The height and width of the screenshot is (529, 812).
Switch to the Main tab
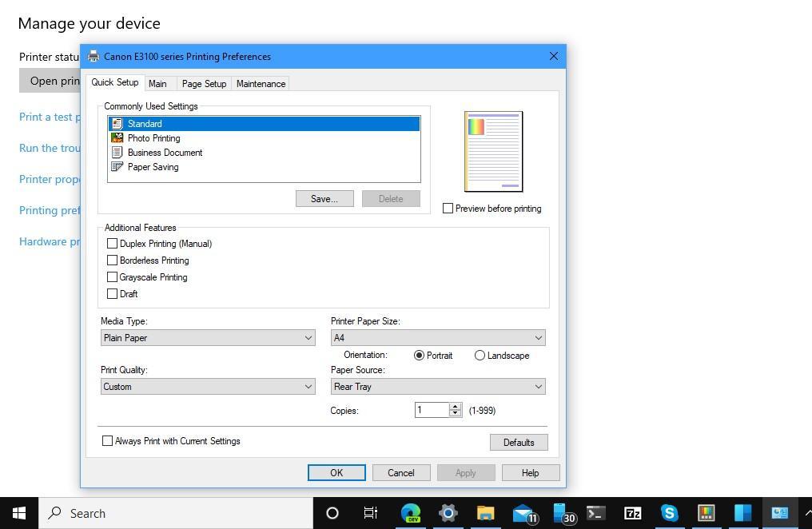coord(157,84)
